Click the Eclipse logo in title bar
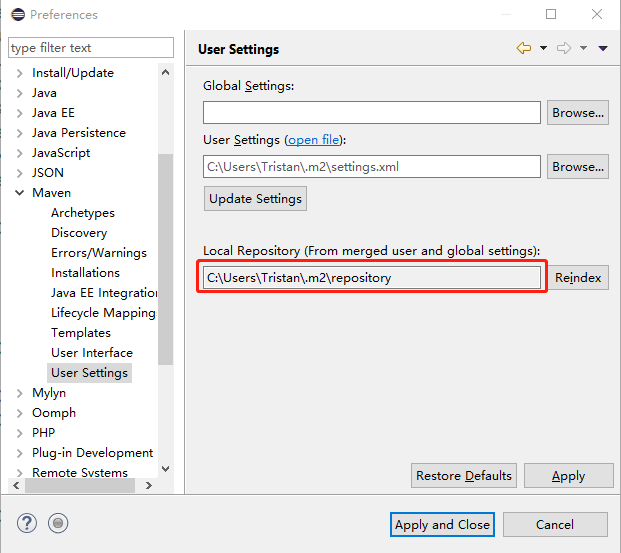The height and width of the screenshot is (553, 621). pos(18,15)
